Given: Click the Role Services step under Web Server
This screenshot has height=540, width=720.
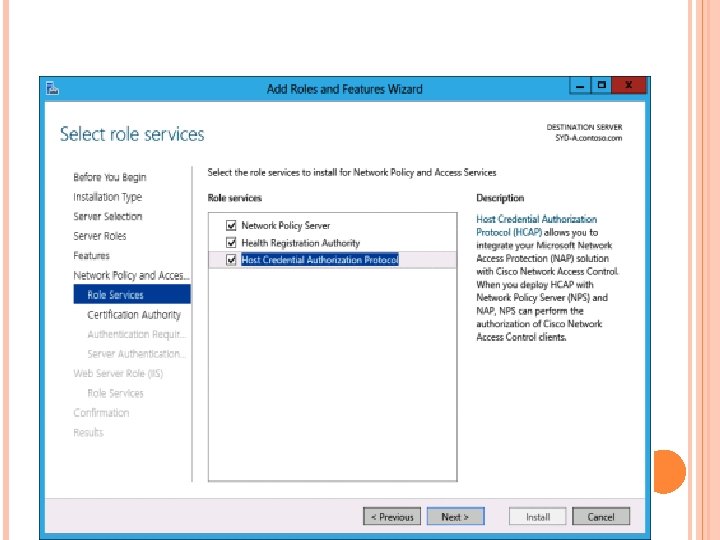Looking at the screenshot, I should coord(115,393).
